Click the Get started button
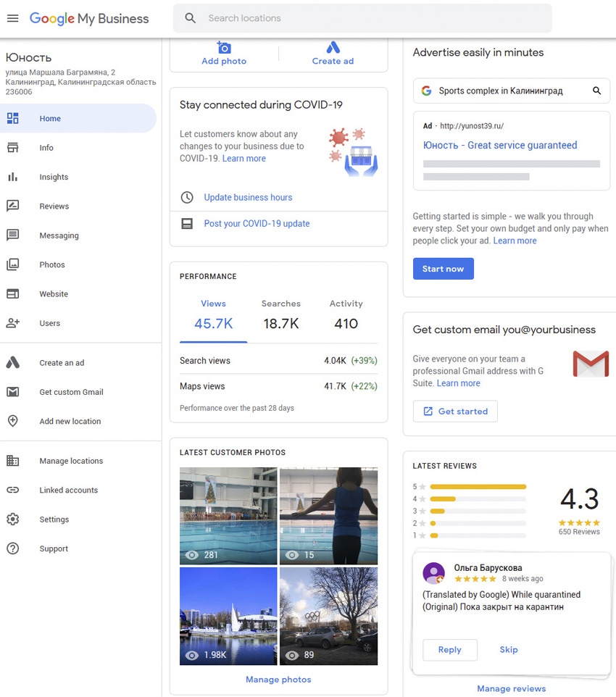The width and height of the screenshot is (616, 697). pos(455,412)
